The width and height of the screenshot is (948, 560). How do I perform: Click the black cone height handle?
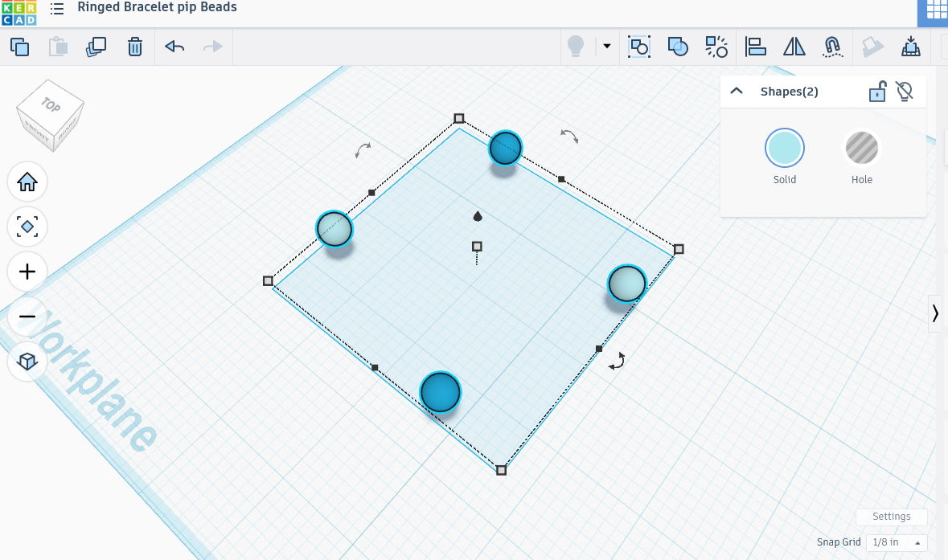coord(477,216)
